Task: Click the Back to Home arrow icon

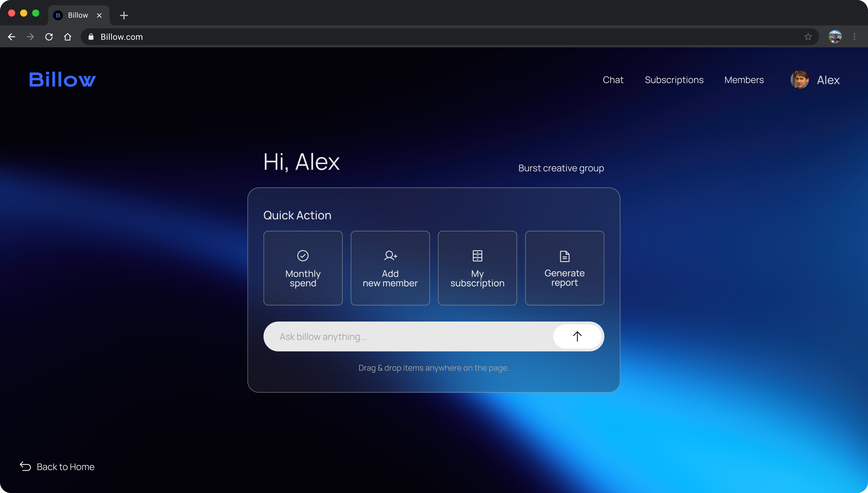Action: tap(25, 466)
